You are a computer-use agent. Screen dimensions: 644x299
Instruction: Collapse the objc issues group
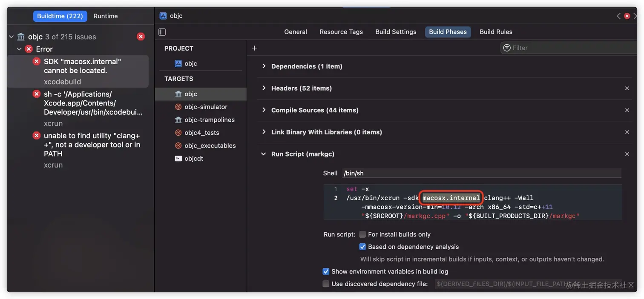pyautogui.click(x=11, y=37)
